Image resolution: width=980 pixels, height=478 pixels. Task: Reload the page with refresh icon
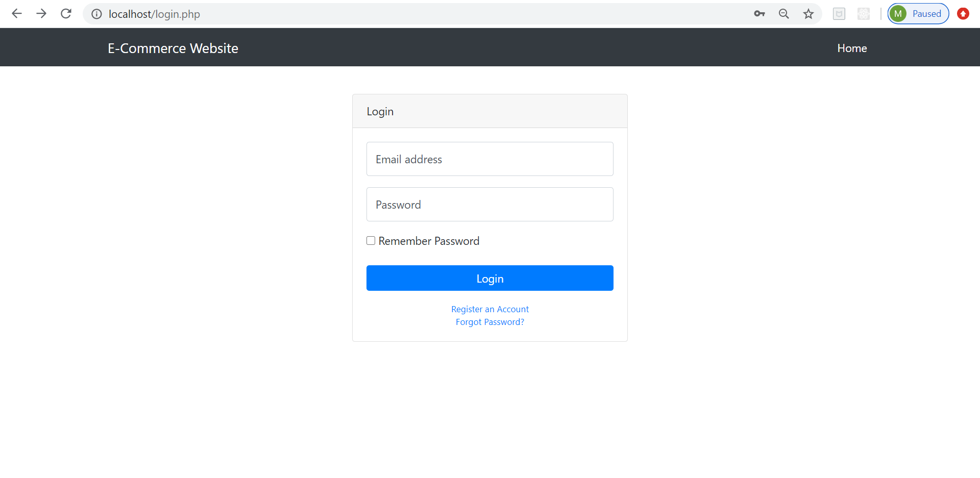[66, 14]
